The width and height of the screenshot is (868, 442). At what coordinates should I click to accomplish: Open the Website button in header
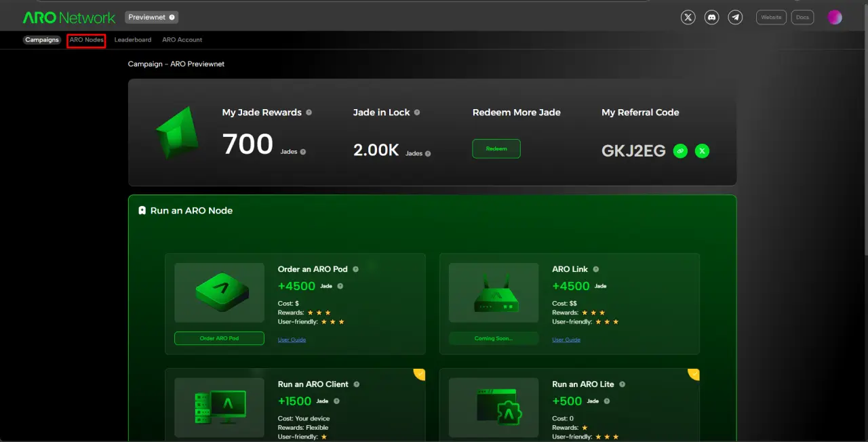coord(771,18)
